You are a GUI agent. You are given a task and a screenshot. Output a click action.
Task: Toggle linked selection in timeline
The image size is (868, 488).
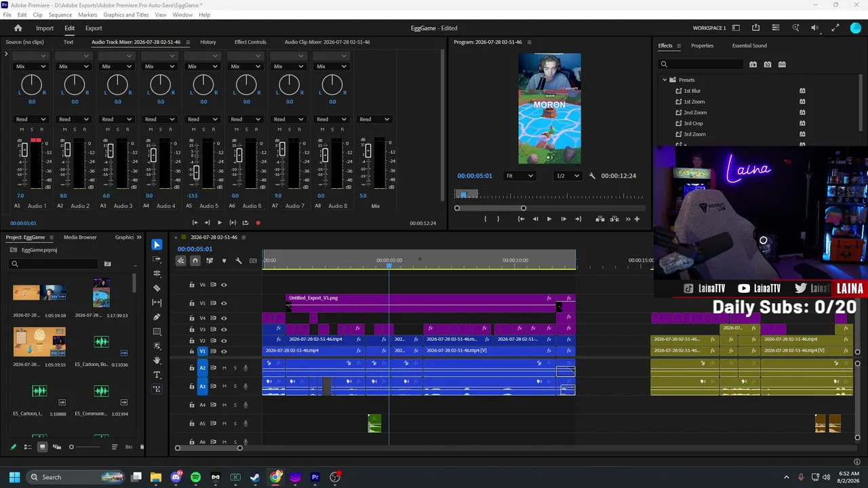click(210, 260)
